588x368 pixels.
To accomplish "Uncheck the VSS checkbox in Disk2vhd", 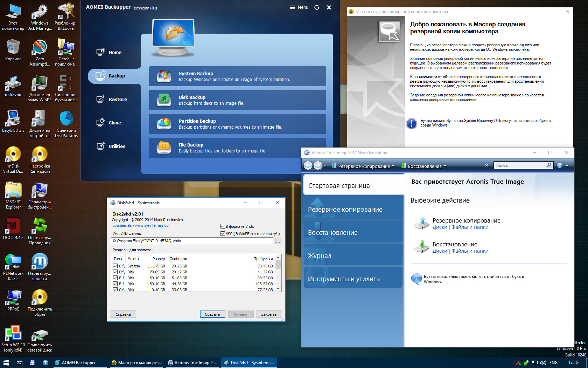I will (223, 234).
